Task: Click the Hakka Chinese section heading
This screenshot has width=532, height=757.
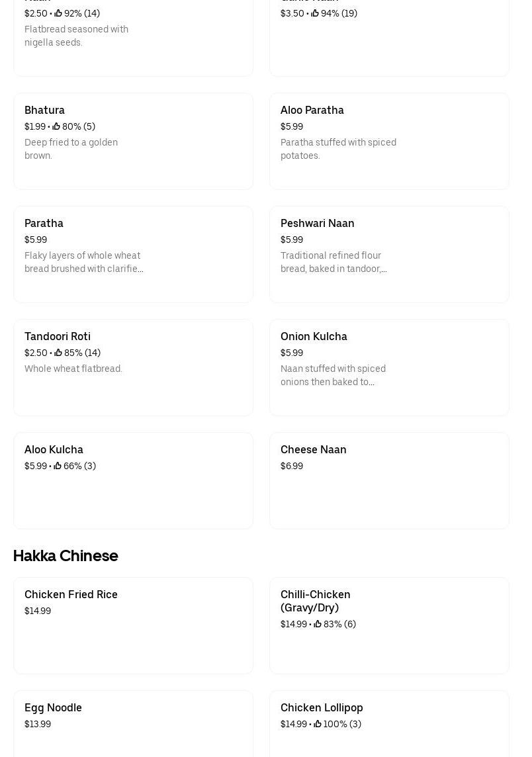Action: click(x=66, y=556)
